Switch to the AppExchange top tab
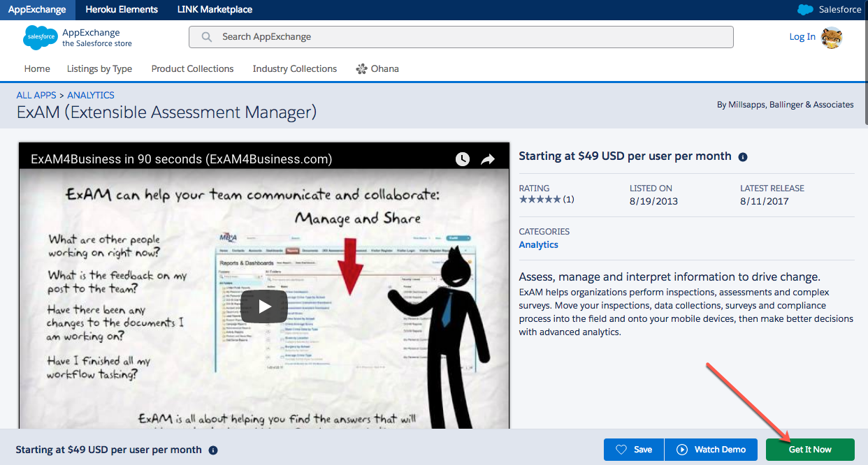 coord(37,10)
